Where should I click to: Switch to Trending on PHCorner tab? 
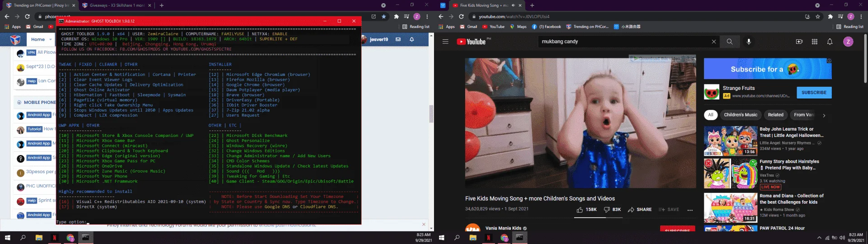(41, 5)
